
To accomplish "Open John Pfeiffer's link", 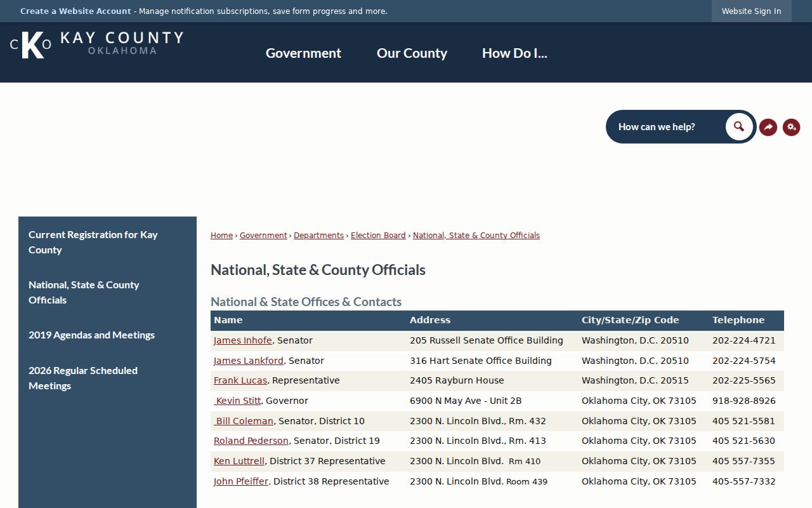I will click(x=241, y=481).
